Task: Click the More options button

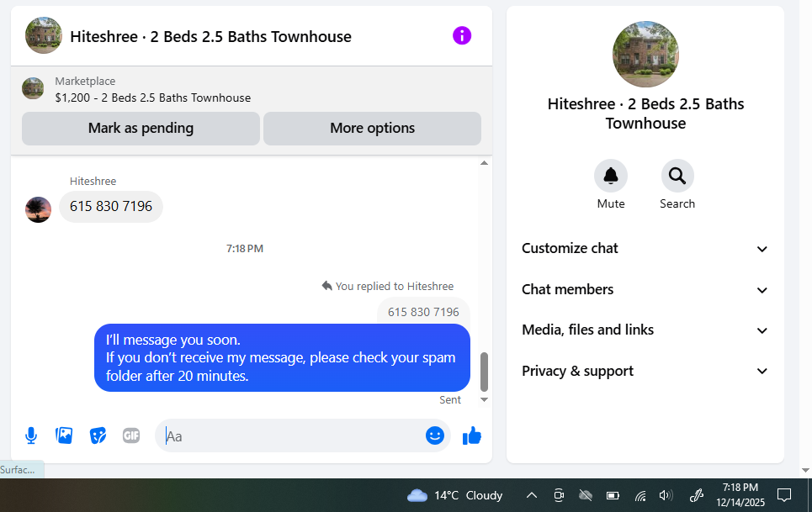Action: (x=372, y=129)
